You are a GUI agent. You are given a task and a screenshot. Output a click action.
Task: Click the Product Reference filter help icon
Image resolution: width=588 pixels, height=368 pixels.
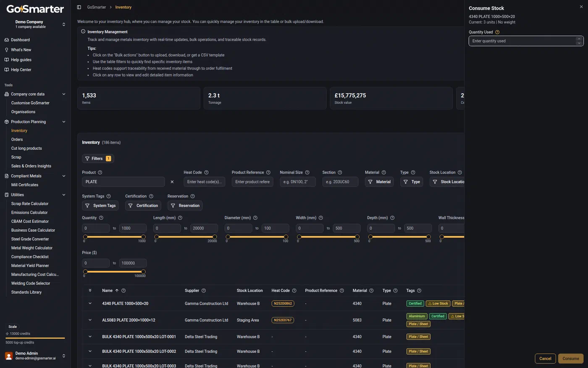coord(268,172)
